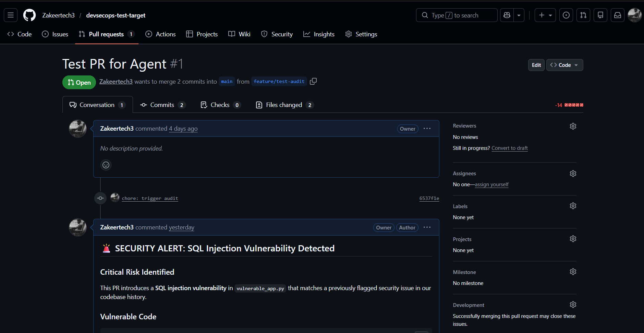Open Copilot chat icon
The height and width of the screenshot is (333, 644).
coord(507,15)
